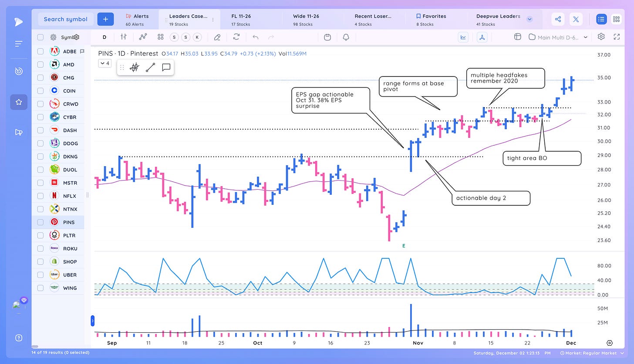
Task: Select the comment callout annotation tool
Action: coord(166,67)
